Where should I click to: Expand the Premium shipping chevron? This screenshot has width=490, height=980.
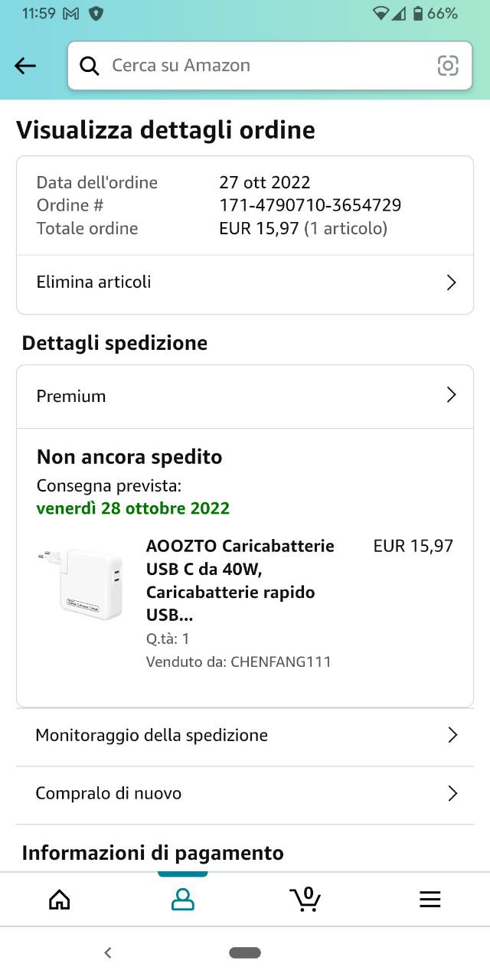coord(451,395)
